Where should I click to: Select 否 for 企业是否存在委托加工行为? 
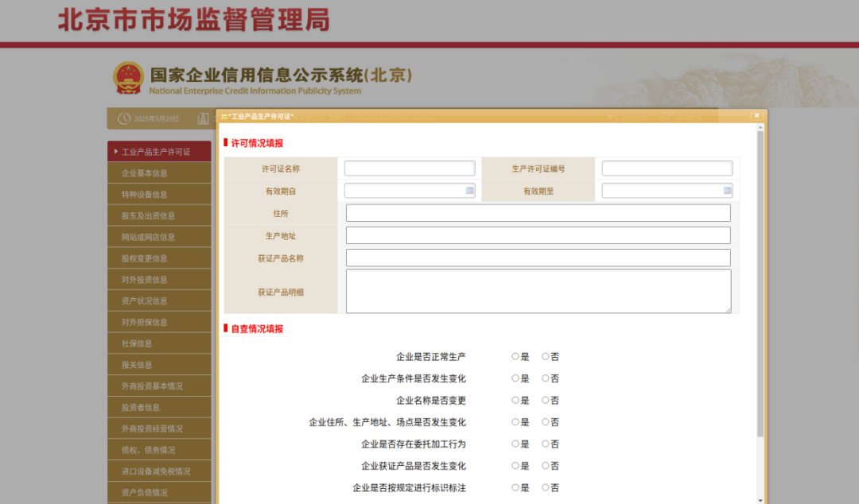545,444
